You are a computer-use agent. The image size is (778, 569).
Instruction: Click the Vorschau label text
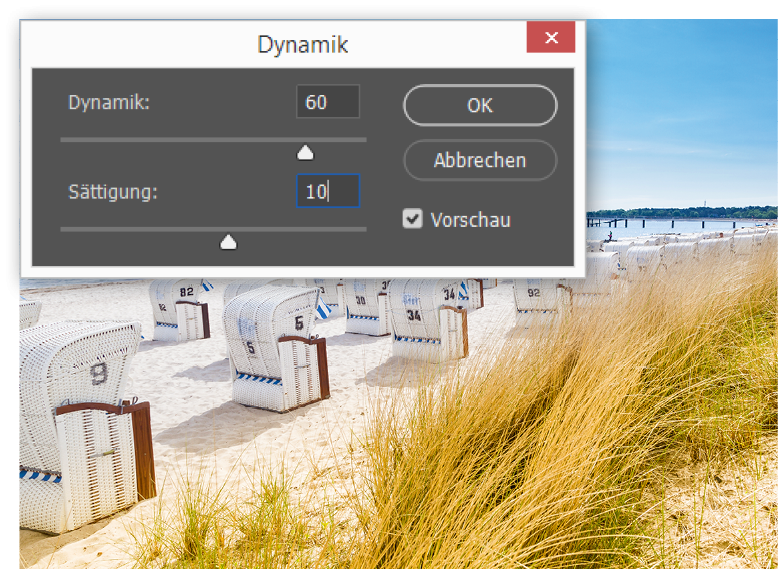[x=470, y=220]
